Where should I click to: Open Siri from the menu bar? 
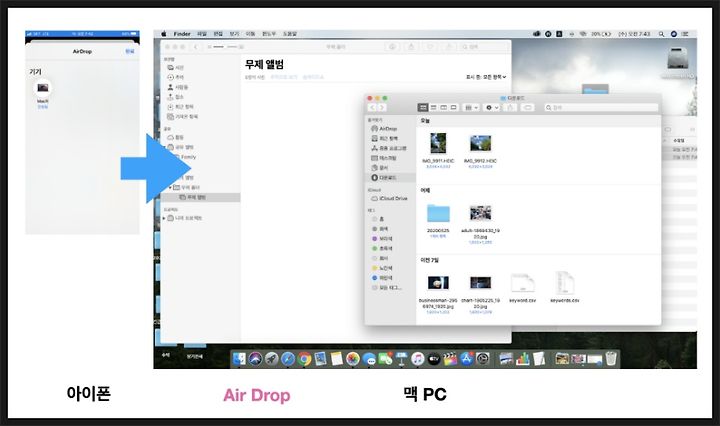pyautogui.click(x=674, y=34)
